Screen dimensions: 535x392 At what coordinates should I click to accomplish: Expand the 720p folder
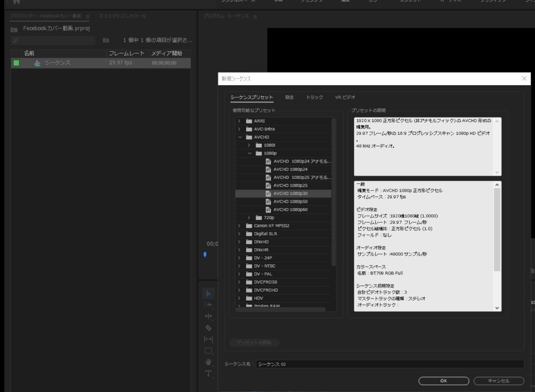coord(249,217)
